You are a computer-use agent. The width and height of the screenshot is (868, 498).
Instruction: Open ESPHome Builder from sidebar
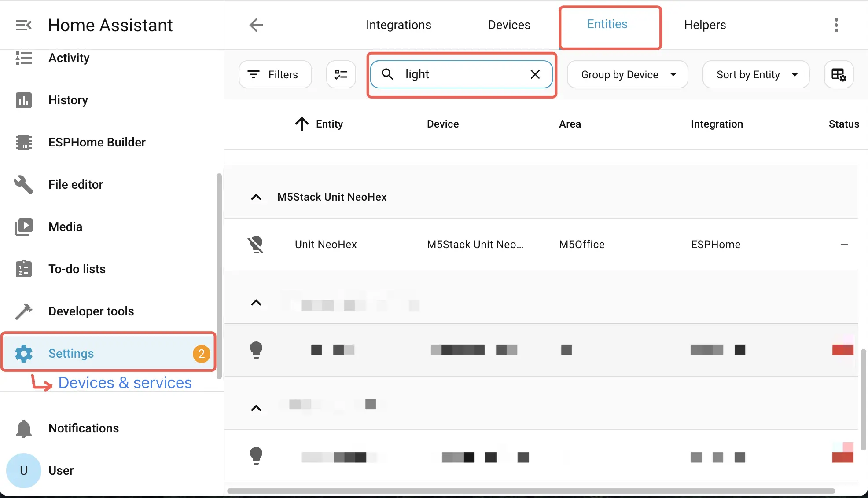(x=97, y=143)
